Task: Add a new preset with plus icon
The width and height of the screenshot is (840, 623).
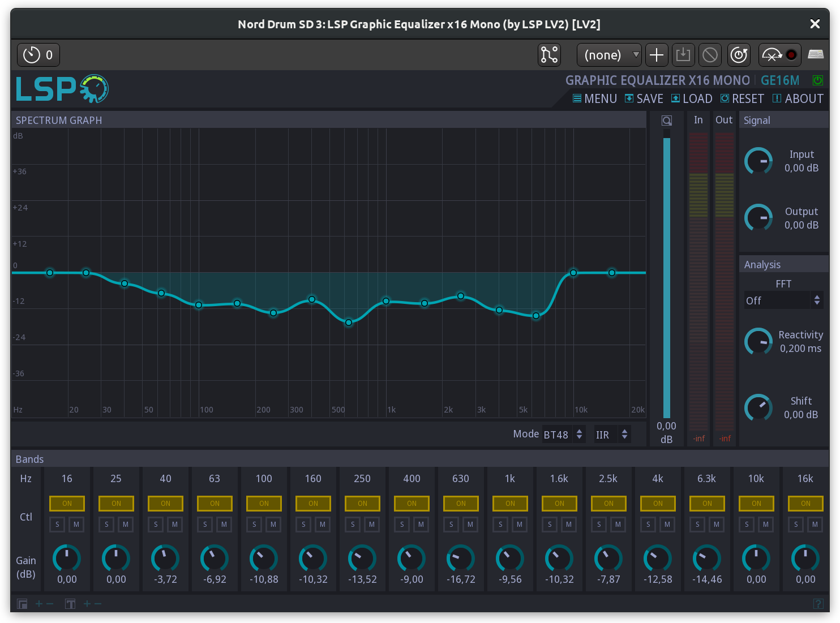Action: (657, 55)
